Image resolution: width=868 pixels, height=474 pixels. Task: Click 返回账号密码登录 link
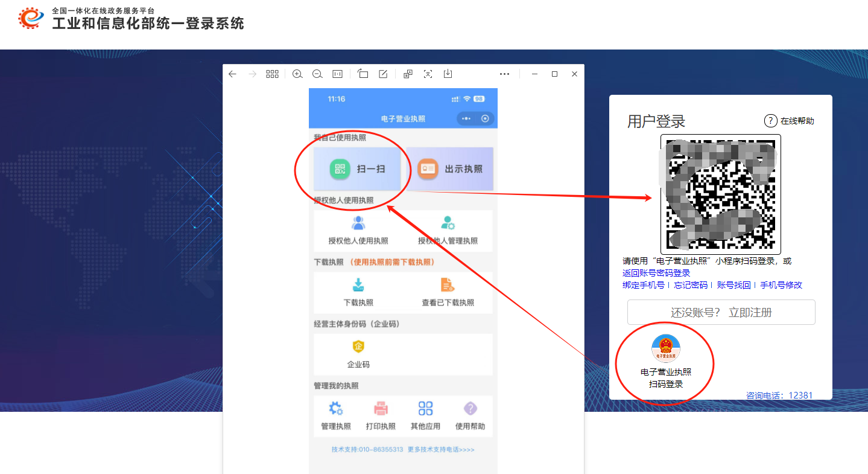click(656, 273)
